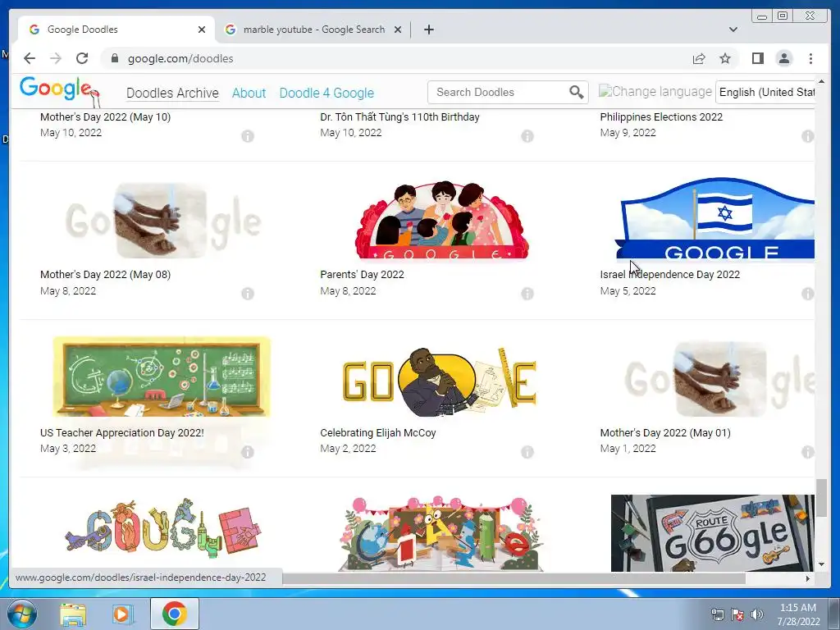Click the scroll down arrow
This screenshot has height=630, width=840.
click(821, 564)
